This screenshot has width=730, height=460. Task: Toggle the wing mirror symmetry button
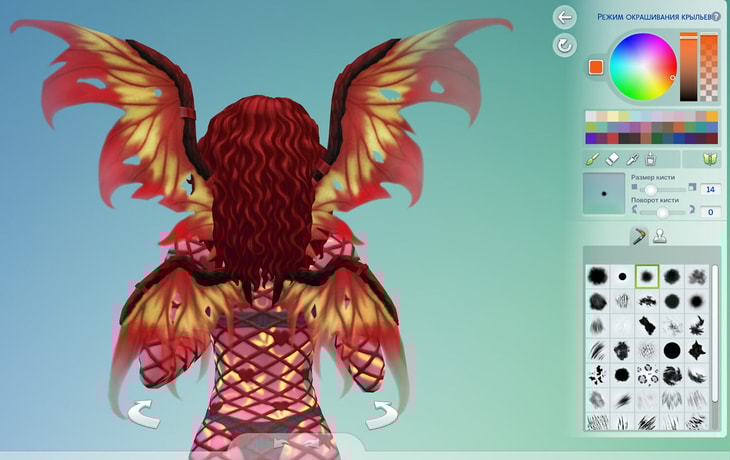(710, 159)
